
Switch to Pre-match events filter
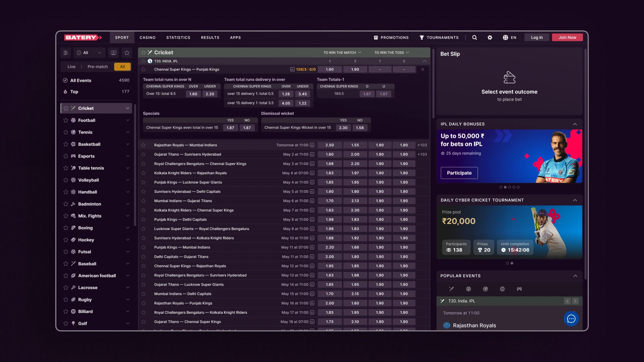click(98, 67)
